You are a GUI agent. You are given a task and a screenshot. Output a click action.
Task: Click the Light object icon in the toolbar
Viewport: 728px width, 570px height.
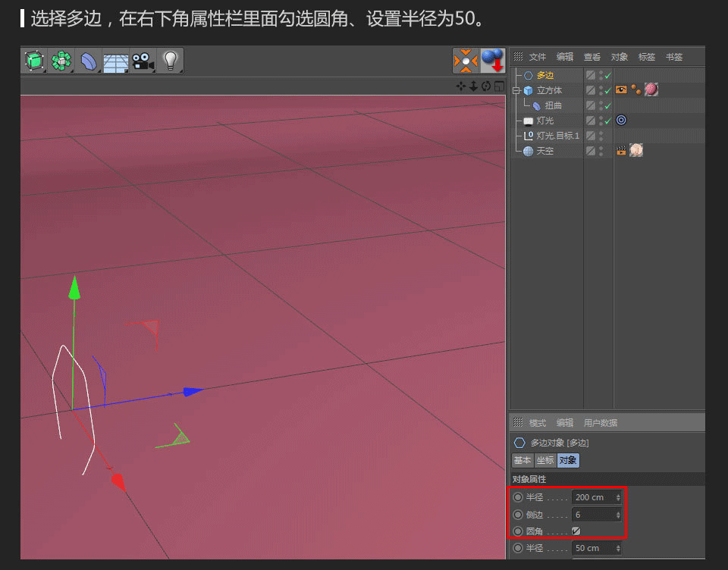(x=171, y=61)
